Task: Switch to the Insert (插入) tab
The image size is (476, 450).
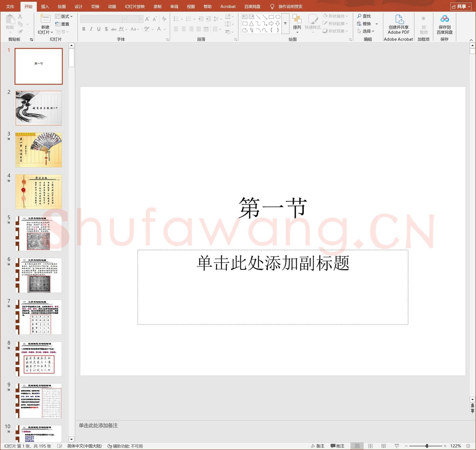Action: 45,6
